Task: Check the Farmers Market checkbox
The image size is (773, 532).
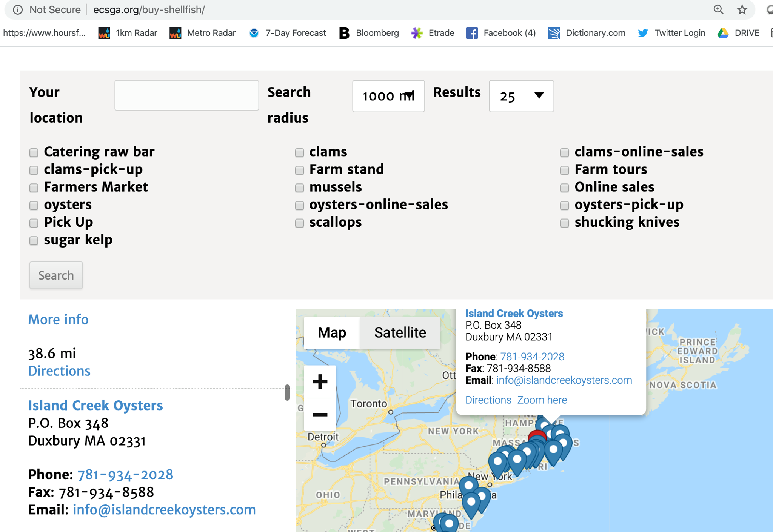Action: (x=34, y=188)
